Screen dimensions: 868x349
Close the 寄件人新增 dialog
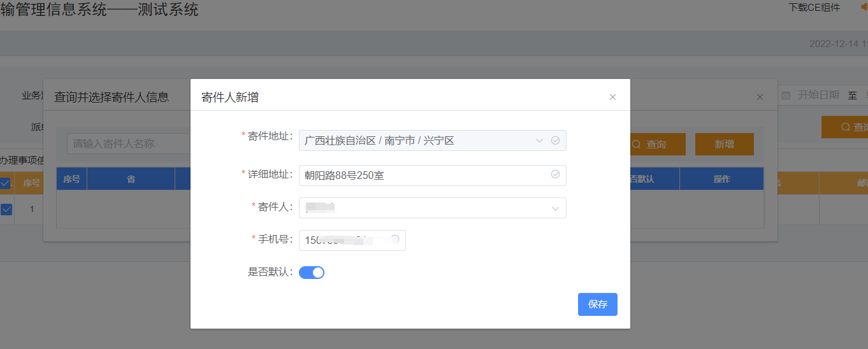coord(612,97)
